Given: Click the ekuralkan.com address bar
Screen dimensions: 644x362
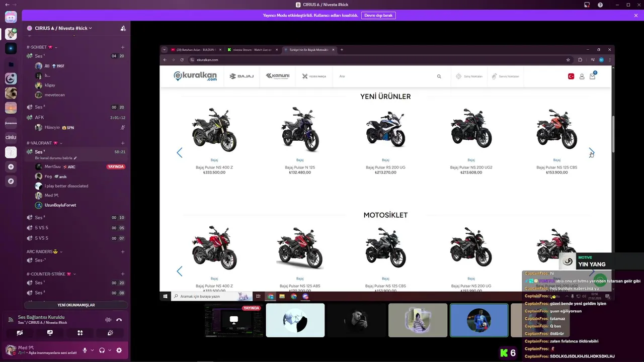Looking at the screenshot, I should coord(380,60).
